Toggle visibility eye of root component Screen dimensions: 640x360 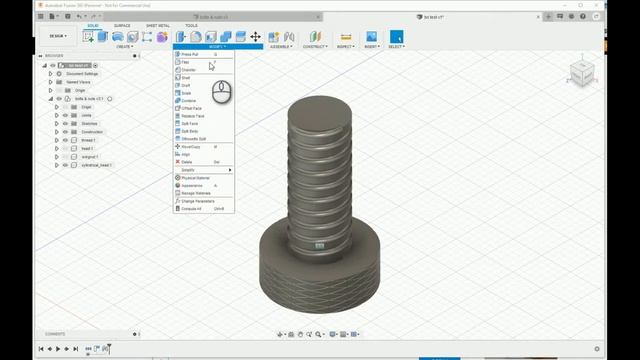(53, 65)
